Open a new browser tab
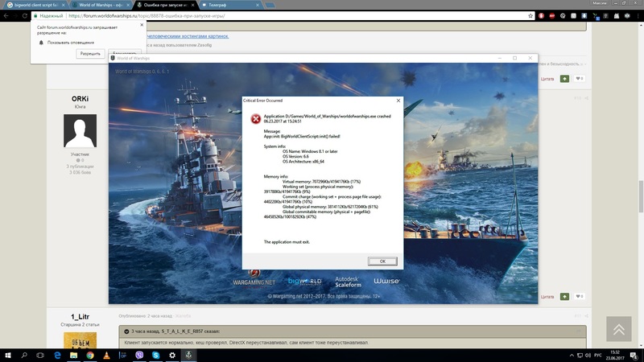The image size is (644, 362). click(x=270, y=5)
